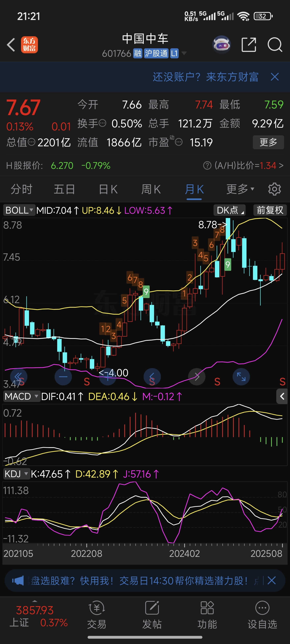The image size is (290, 644).
Task: Open the 发帖 post button
Action: 152,615
